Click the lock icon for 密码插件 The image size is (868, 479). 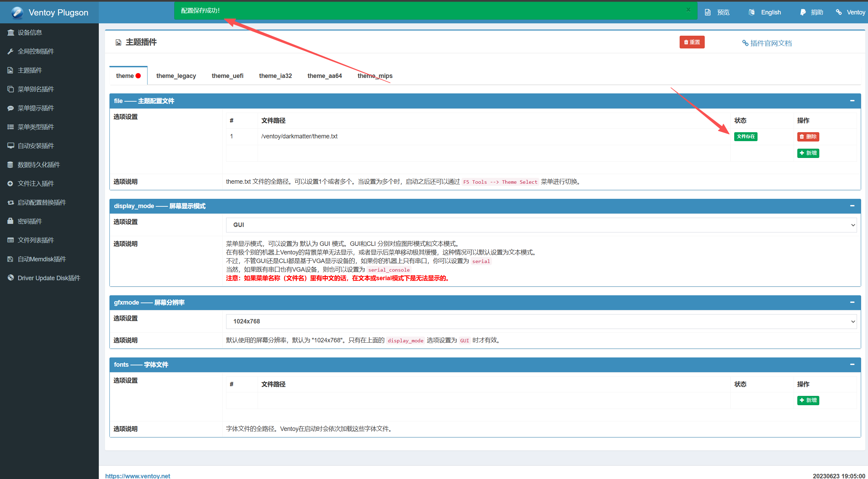pyautogui.click(x=11, y=221)
